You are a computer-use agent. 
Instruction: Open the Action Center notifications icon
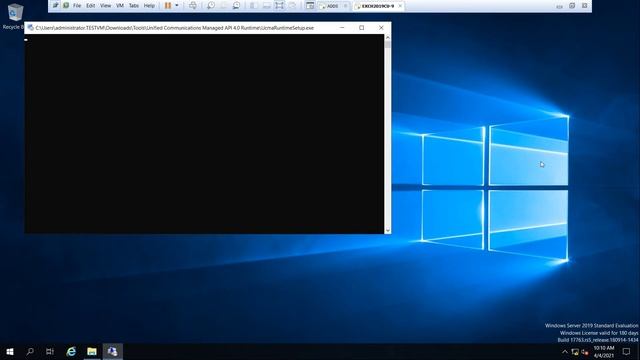coord(626,352)
